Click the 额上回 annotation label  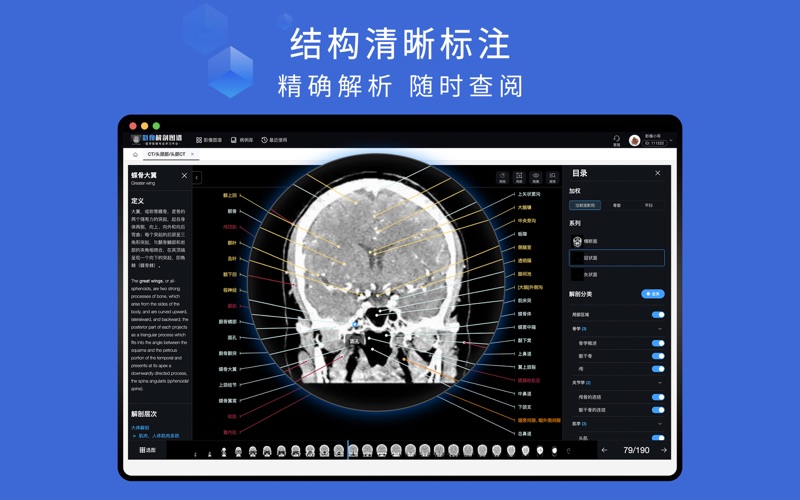(230, 195)
